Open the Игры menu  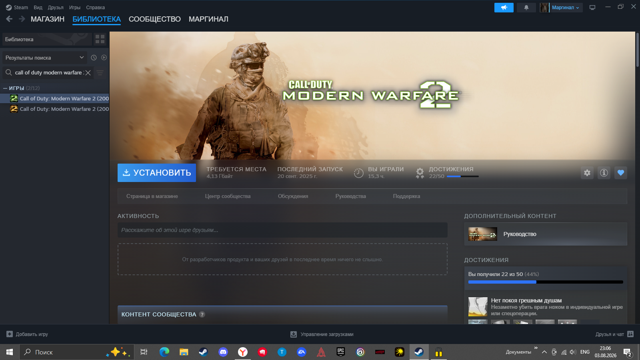coord(74,7)
